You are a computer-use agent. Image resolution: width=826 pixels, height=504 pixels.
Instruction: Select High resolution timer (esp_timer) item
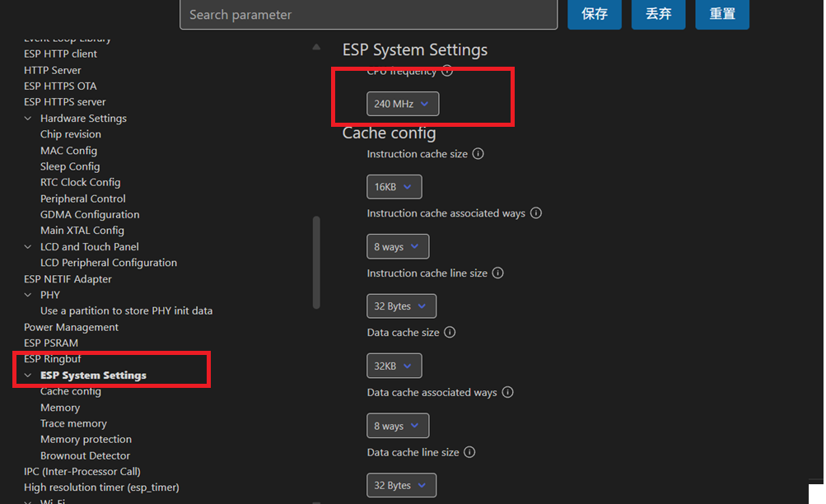pyautogui.click(x=101, y=488)
